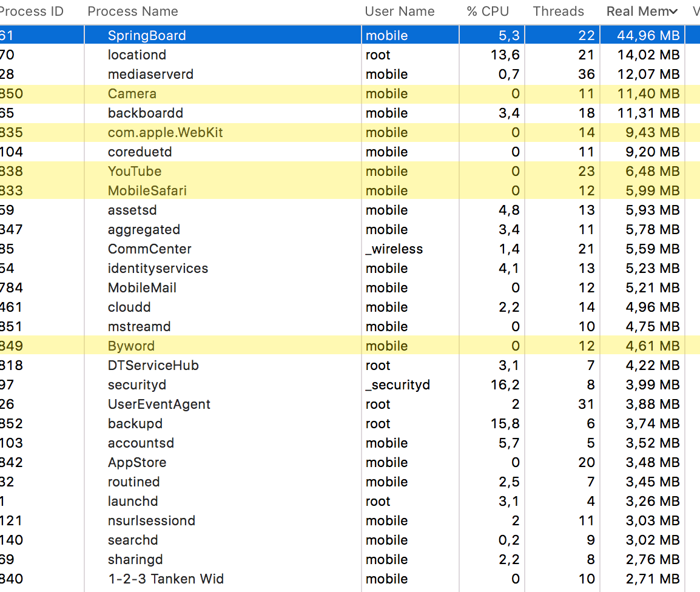Select the backboardd process name

coord(146,113)
